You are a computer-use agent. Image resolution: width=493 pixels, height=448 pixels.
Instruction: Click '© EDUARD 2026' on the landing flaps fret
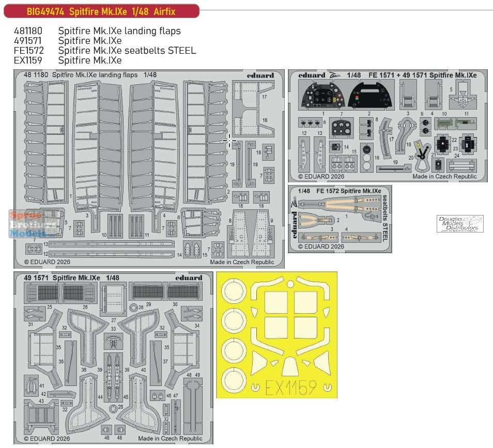pos(47,262)
